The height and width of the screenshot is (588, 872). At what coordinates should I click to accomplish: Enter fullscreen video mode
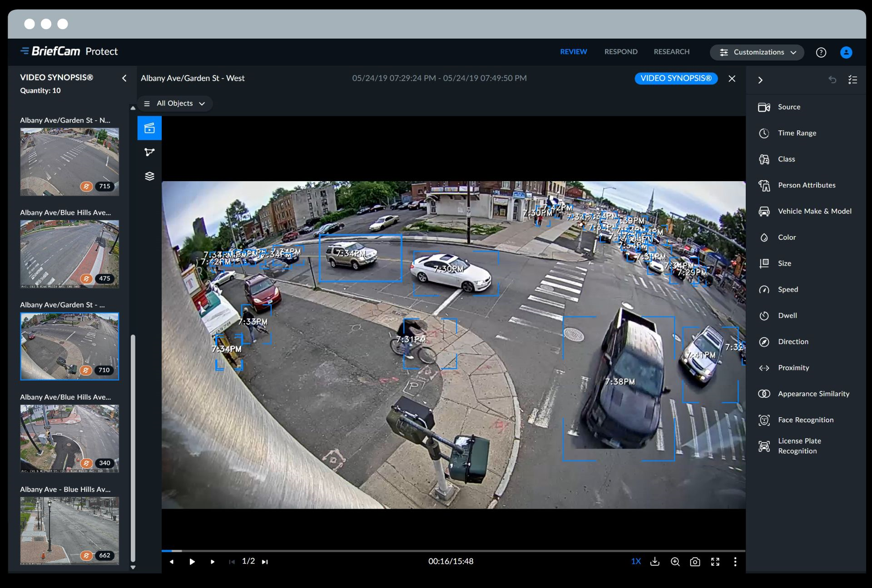715,562
